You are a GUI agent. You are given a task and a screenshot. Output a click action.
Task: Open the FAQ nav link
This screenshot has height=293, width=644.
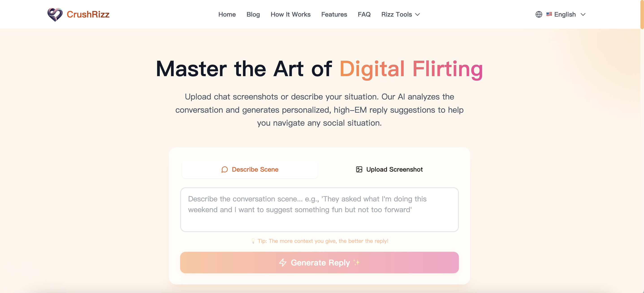[364, 15]
